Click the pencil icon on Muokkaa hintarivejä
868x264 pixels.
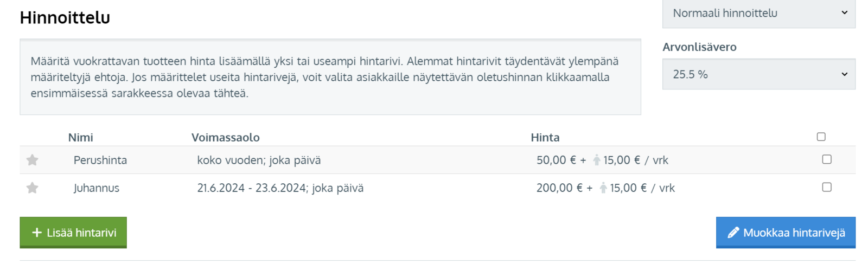733,233
